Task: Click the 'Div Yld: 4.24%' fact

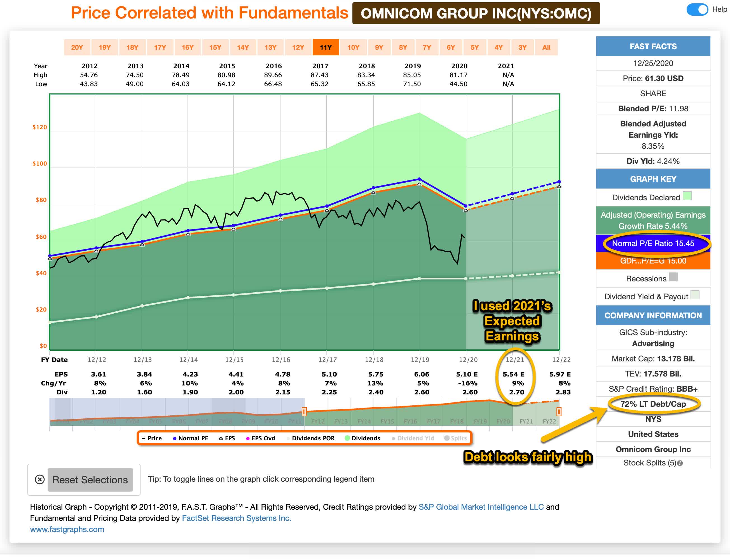Action: [653, 161]
